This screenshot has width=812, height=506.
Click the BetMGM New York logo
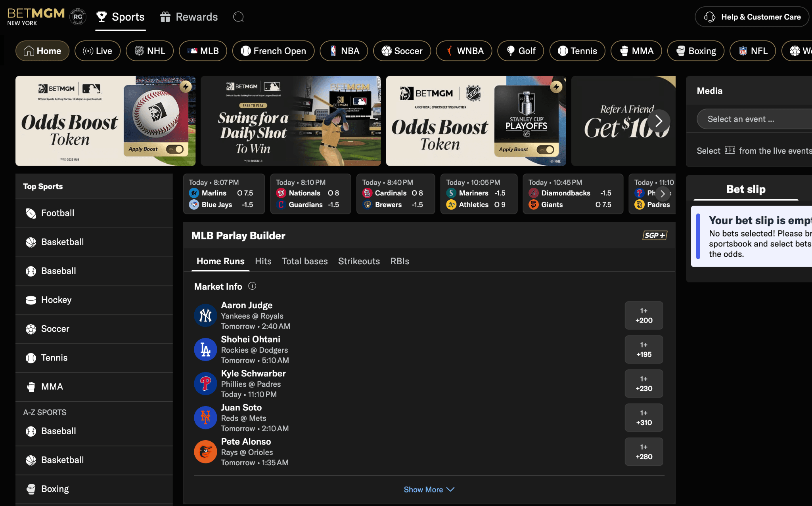(x=36, y=17)
